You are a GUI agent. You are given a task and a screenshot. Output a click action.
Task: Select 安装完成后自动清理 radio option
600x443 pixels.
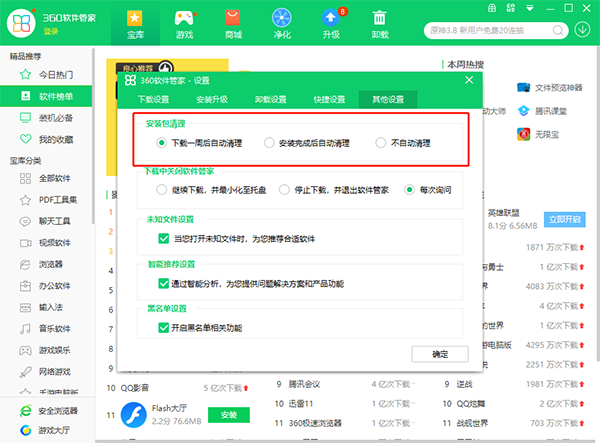[x=269, y=143]
